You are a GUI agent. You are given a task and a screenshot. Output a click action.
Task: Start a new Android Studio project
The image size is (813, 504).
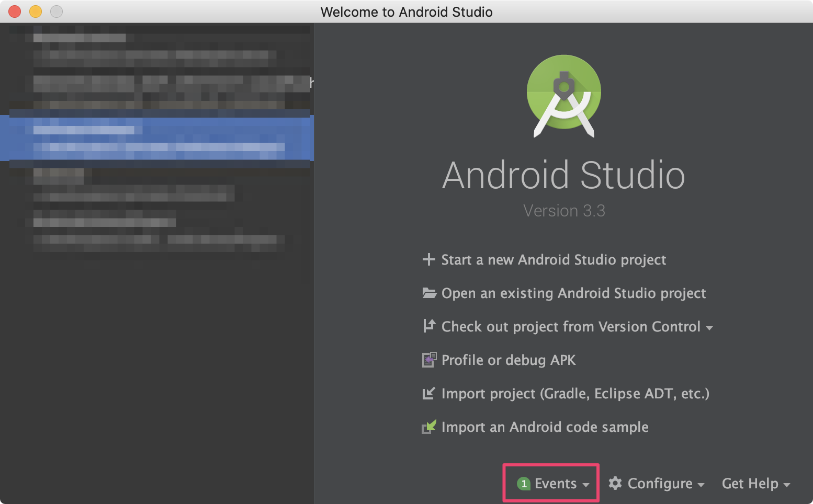pyautogui.click(x=554, y=260)
